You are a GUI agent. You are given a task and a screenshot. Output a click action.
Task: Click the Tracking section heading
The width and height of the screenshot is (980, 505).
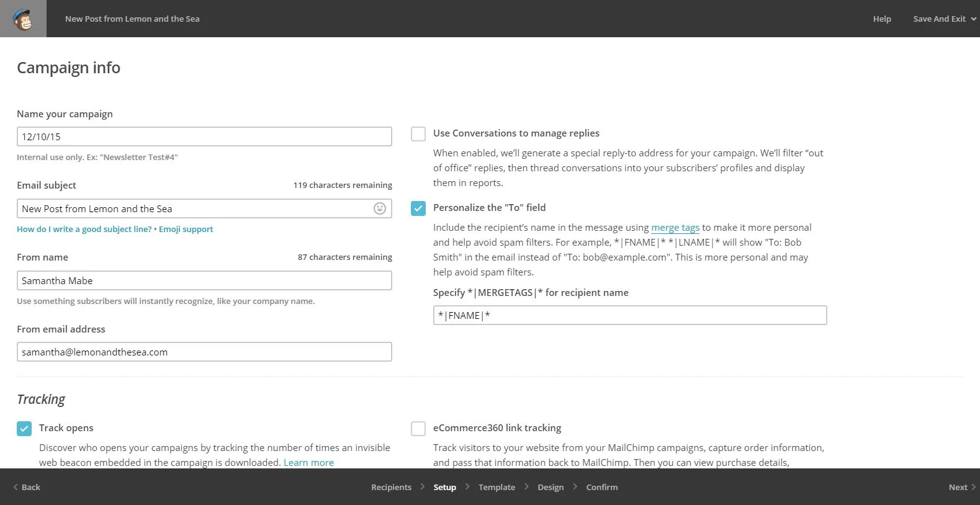click(x=41, y=400)
